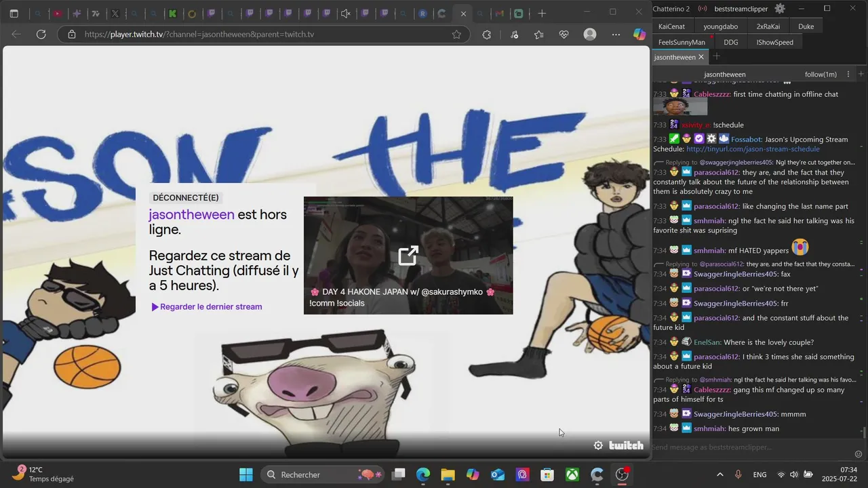Click Regarder le dernier stream link
Screen dimensions: 868x488
click(x=207, y=307)
